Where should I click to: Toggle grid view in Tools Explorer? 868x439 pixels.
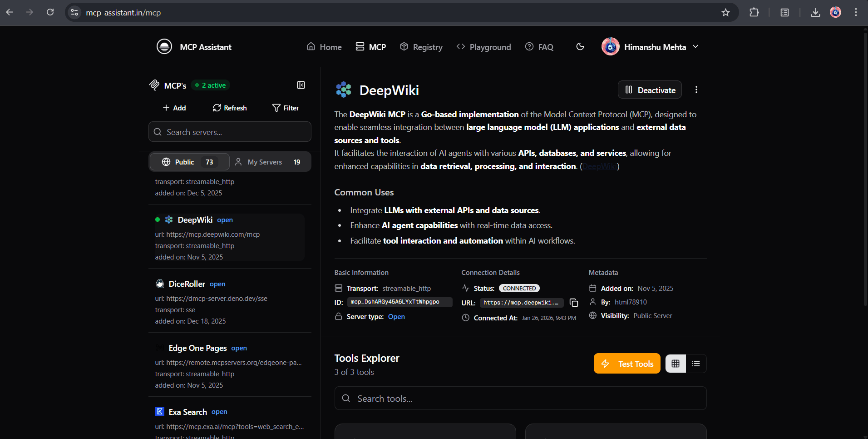coord(675,363)
